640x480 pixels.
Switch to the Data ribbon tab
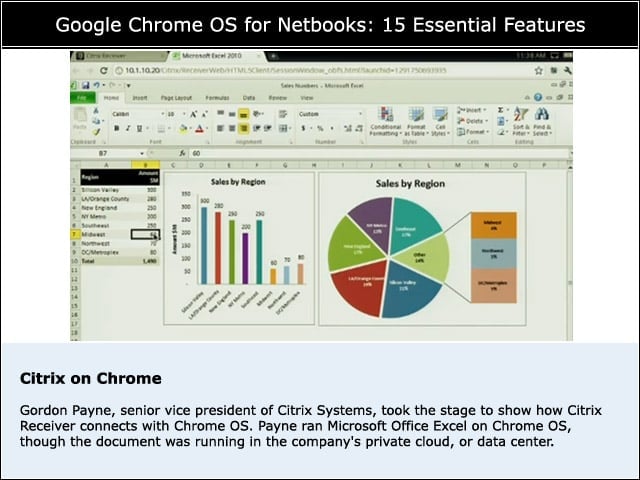(249, 98)
